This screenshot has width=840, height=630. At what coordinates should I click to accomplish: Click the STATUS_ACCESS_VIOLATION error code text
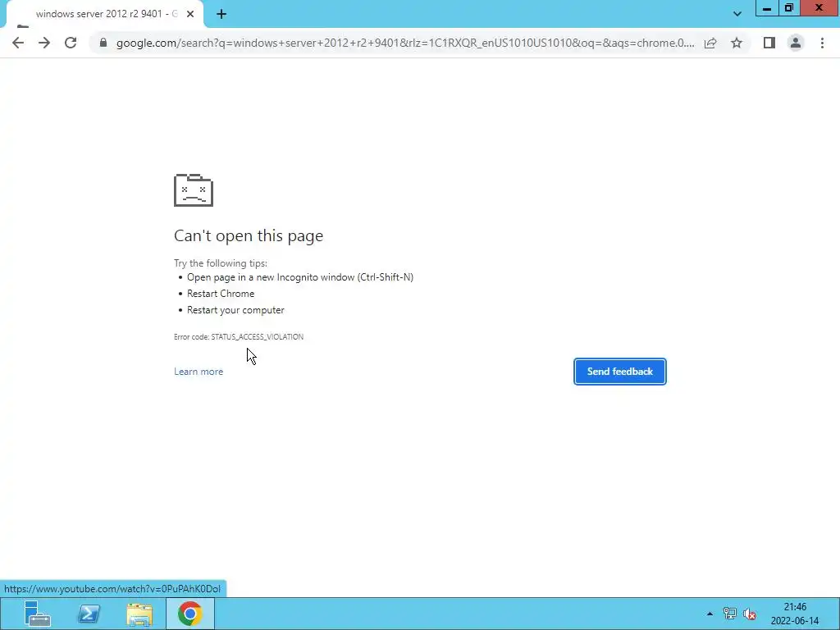click(x=257, y=336)
